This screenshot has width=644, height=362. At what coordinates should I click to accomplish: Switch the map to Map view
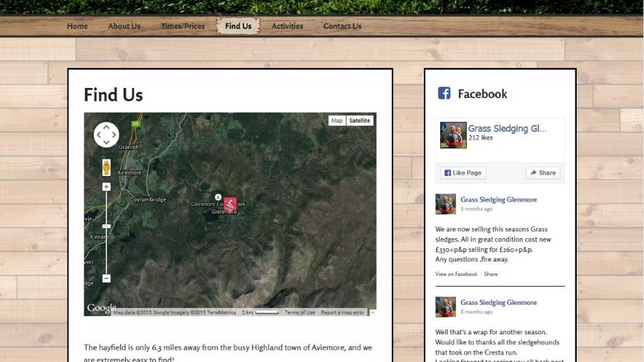pos(337,120)
